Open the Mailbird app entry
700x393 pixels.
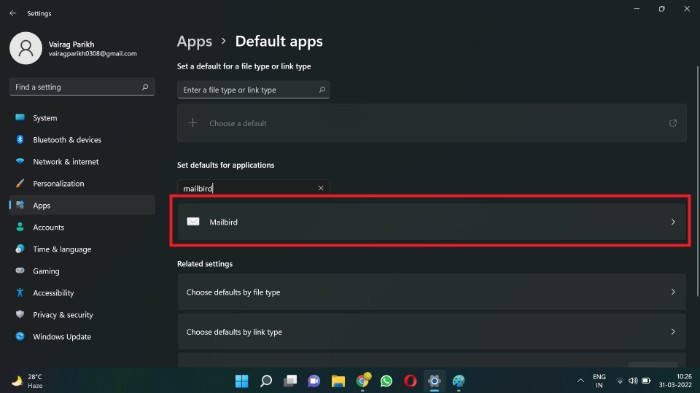click(431, 222)
